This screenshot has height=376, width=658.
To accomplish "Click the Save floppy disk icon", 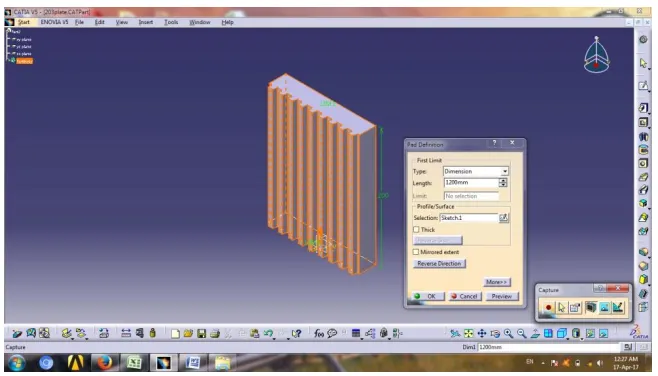I will tap(201, 334).
